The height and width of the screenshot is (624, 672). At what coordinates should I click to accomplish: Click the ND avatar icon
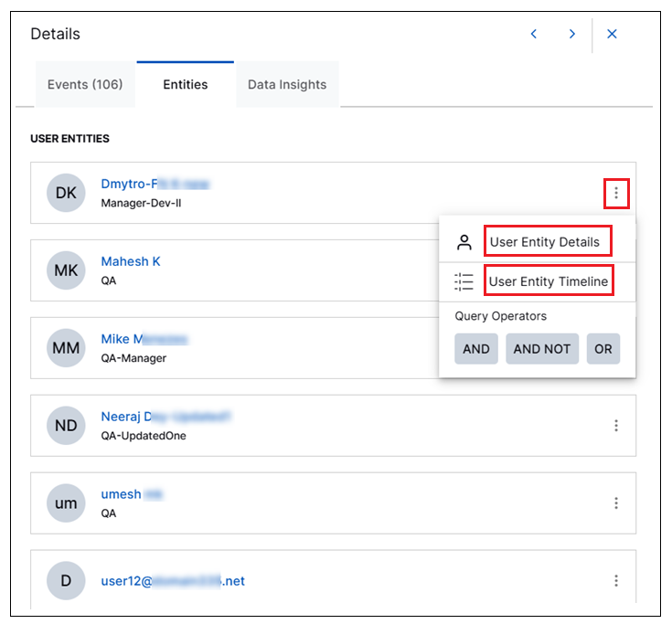(x=66, y=426)
